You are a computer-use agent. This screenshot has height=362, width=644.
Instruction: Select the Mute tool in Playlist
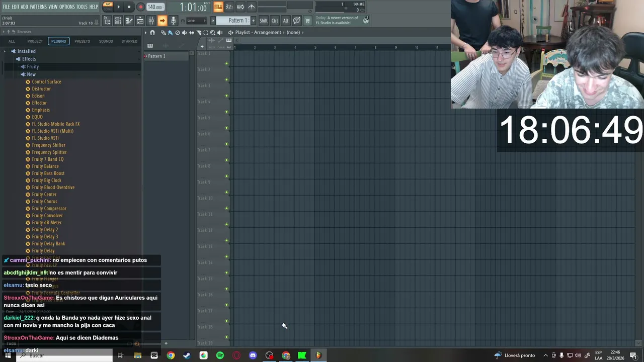[x=185, y=33]
